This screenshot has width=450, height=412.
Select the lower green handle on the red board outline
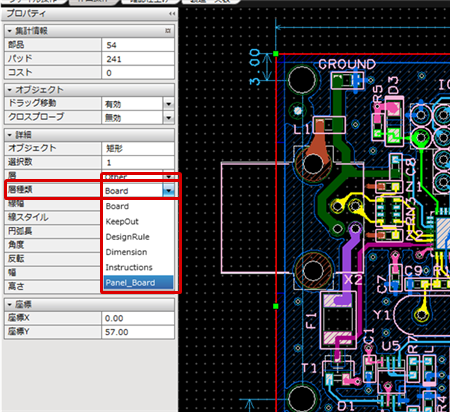tap(276, 306)
